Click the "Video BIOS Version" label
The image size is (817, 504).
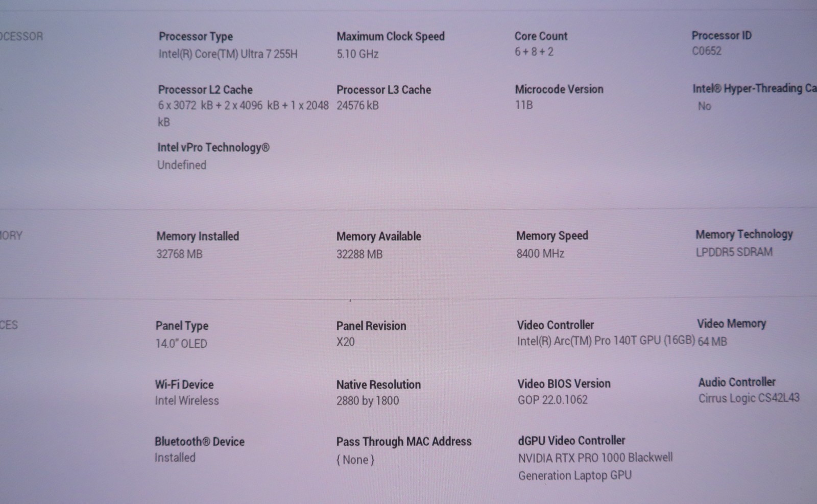pos(564,383)
